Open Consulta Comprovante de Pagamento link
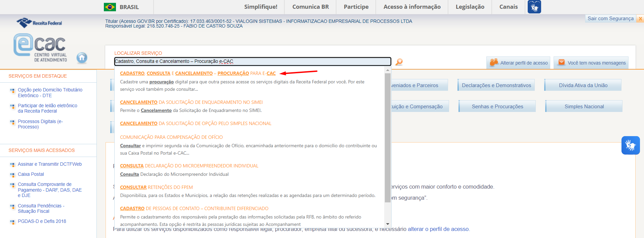The width and height of the screenshot is (644, 238). [50, 190]
